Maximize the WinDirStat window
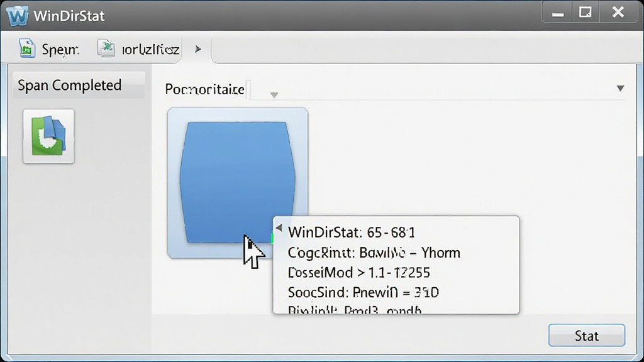Image resolution: width=644 pixels, height=362 pixels. pos(586,13)
